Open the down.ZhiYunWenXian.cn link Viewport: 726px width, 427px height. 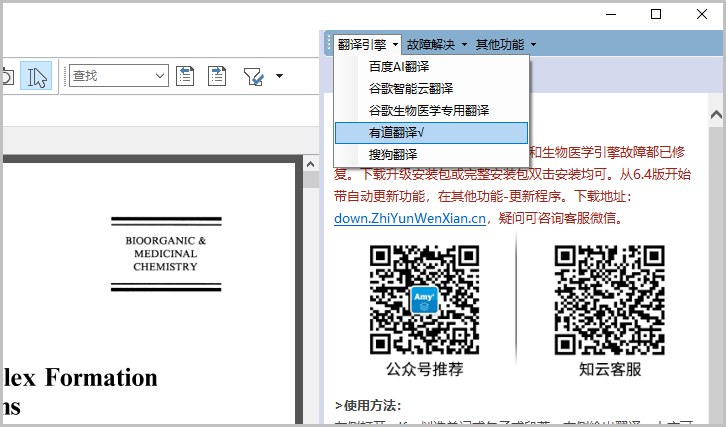coord(410,218)
